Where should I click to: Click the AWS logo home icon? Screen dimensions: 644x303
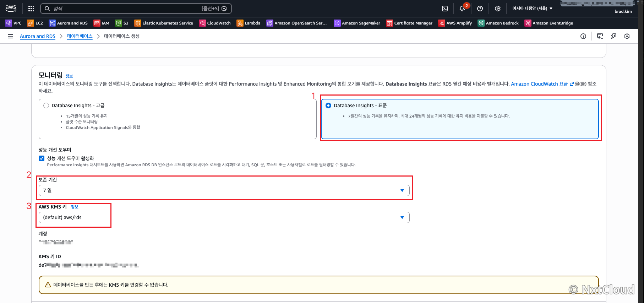11,8
